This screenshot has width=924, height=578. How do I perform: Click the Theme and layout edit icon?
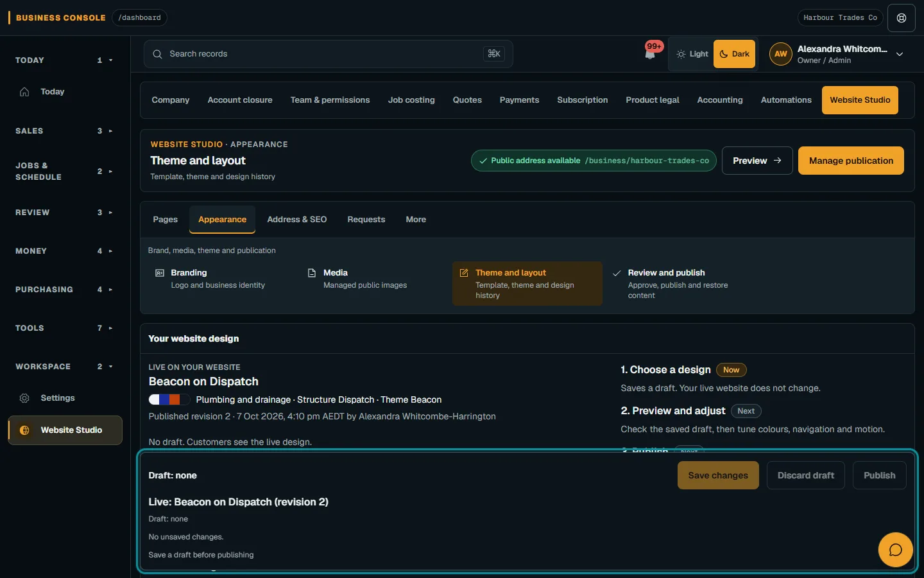(464, 273)
